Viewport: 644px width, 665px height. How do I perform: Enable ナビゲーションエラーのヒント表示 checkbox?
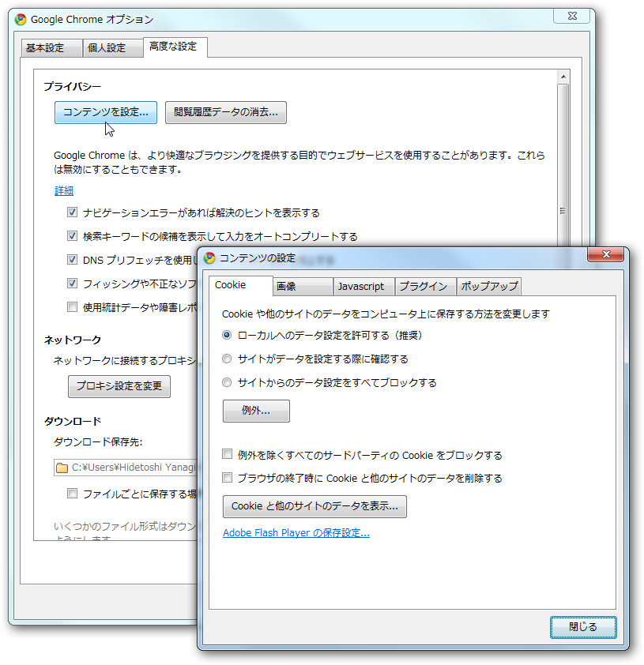coord(72,212)
